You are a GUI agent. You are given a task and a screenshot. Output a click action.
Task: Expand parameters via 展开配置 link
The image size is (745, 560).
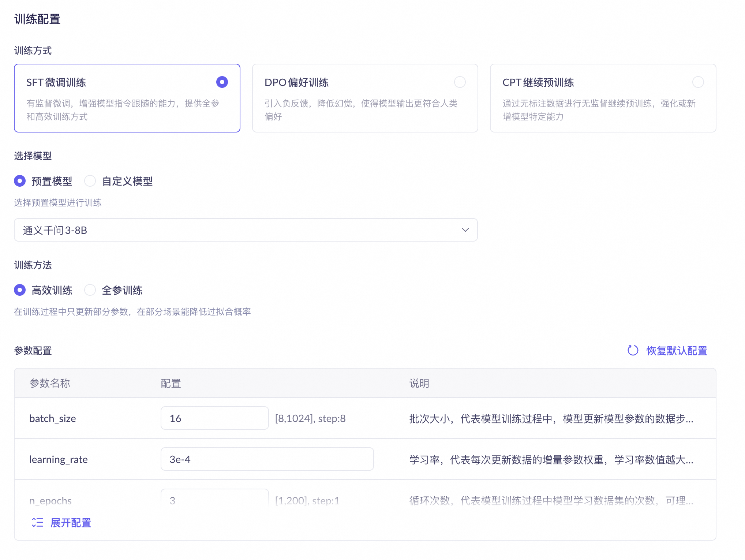point(71,523)
